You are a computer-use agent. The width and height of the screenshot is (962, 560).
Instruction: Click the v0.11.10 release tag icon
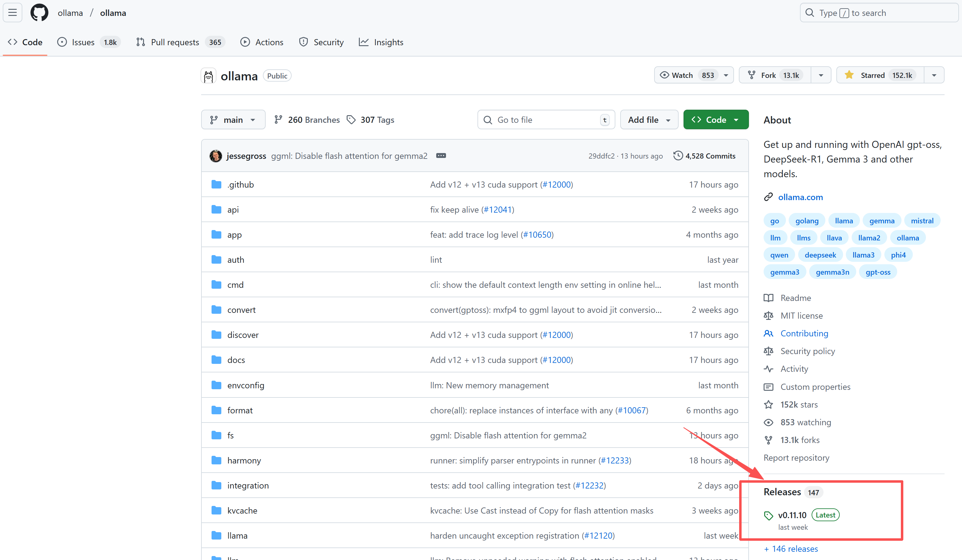click(x=768, y=515)
